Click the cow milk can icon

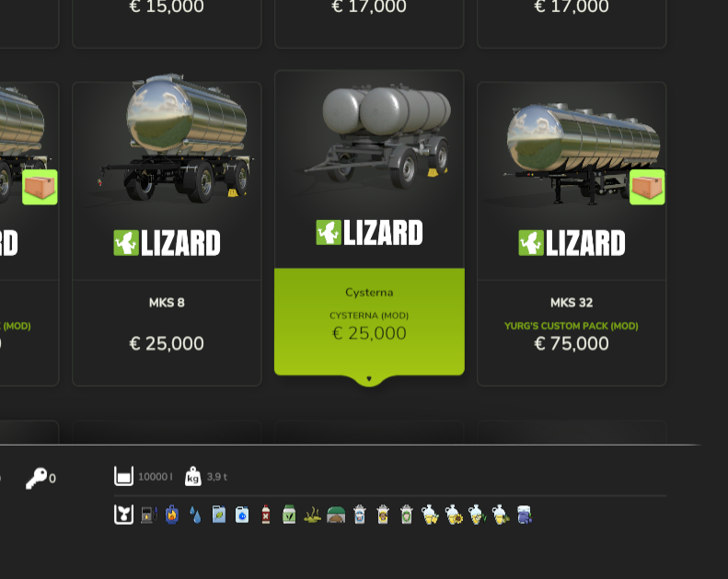359,515
